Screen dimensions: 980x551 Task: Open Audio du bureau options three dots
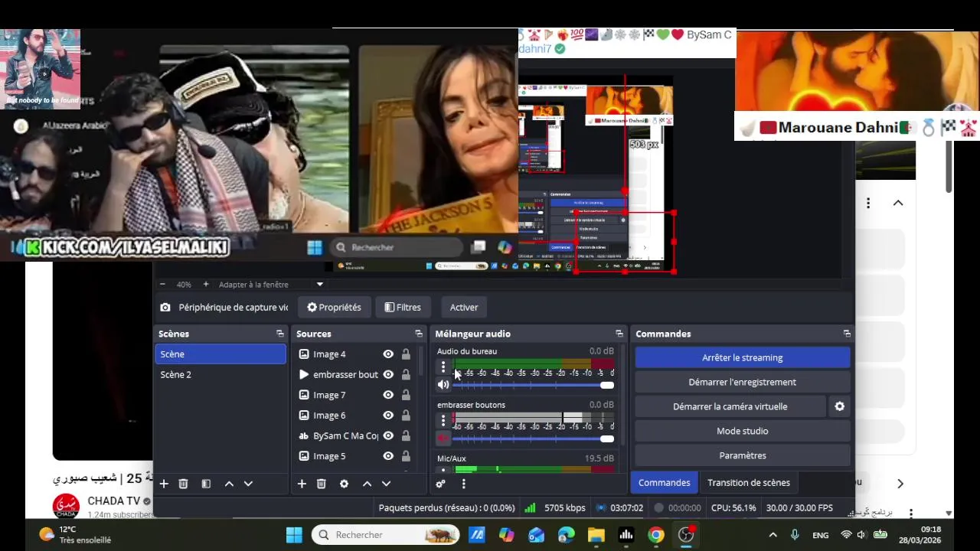click(x=443, y=367)
